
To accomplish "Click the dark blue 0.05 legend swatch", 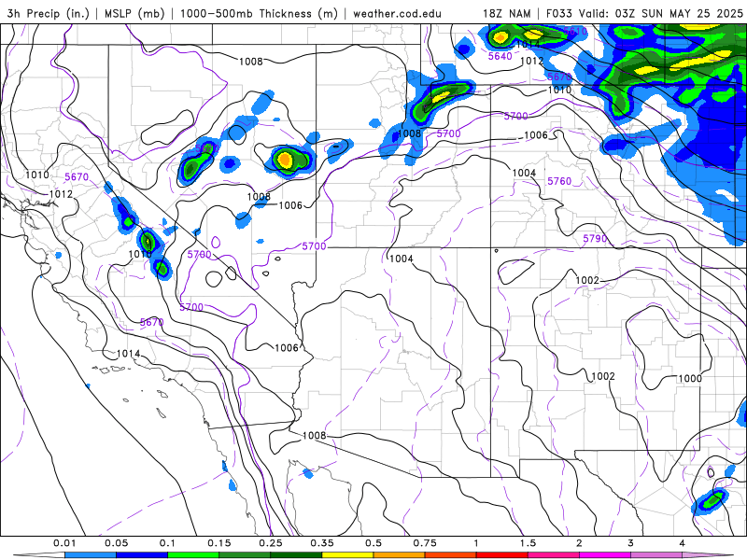I will pos(142,555).
